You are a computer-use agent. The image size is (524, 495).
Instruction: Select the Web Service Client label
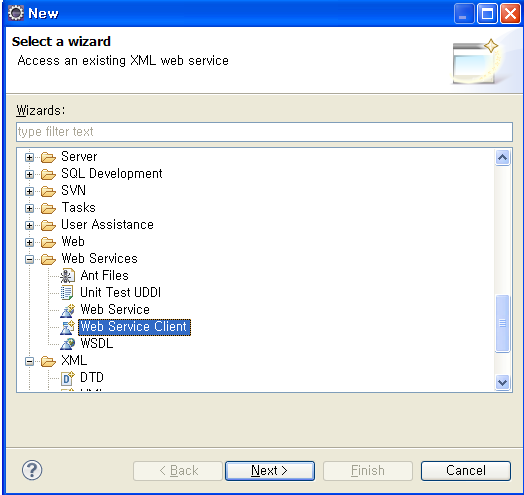pyautogui.click(x=134, y=327)
